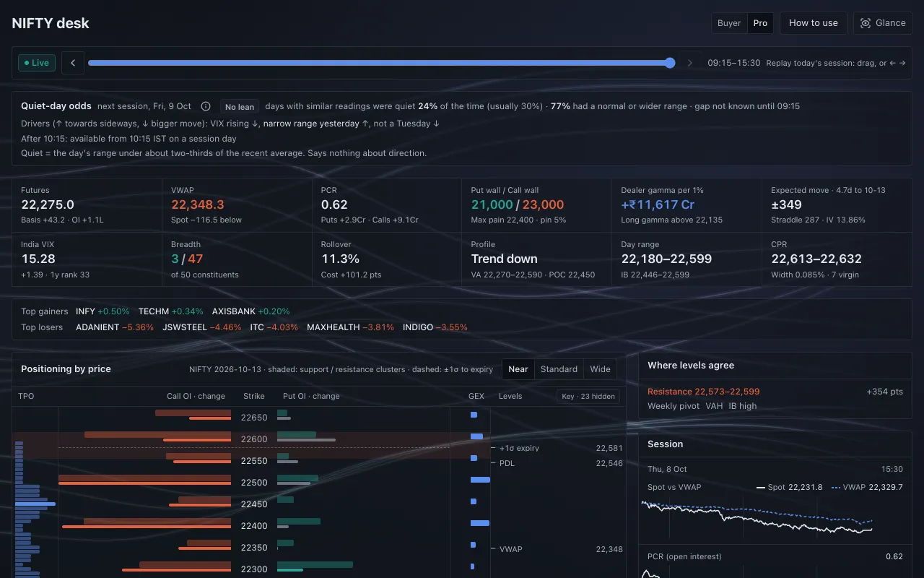Select the Wide strike range tab
The height and width of the screenshot is (578, 924).
[x=601, y=369]
